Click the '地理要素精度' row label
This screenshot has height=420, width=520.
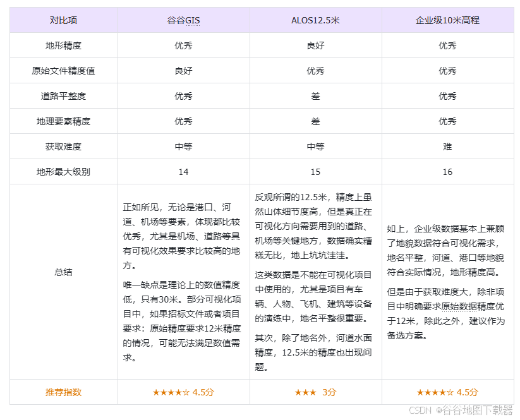(63, 121)
